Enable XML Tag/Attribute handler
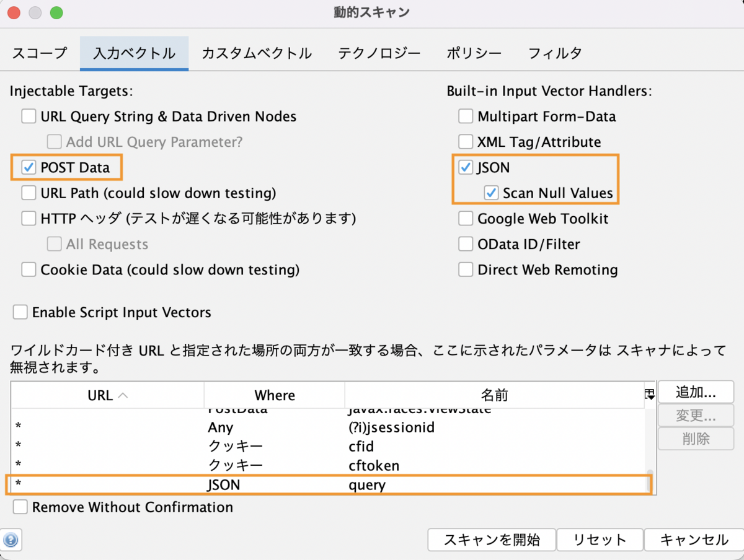The width and height of the screenshot is (744, 560). [466, 142]
